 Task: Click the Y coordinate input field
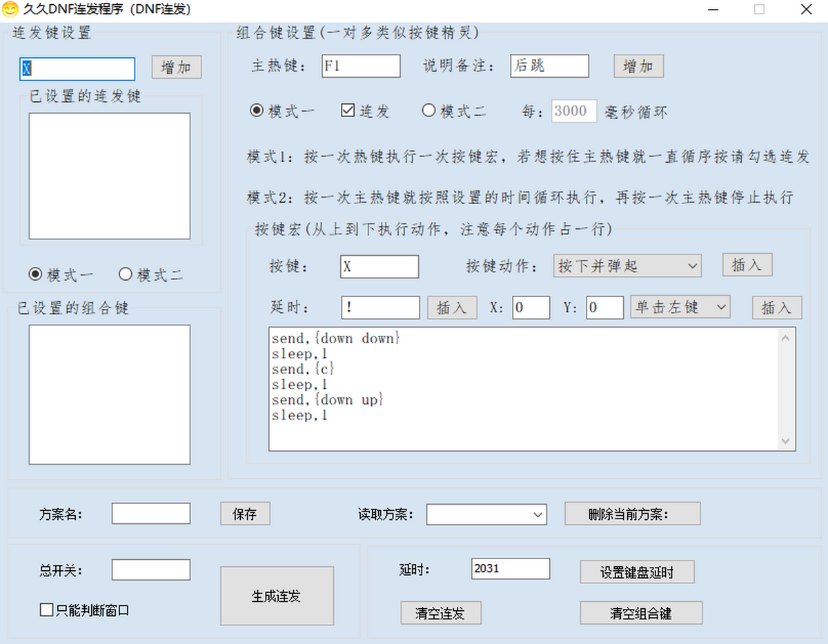click(605, 308)
